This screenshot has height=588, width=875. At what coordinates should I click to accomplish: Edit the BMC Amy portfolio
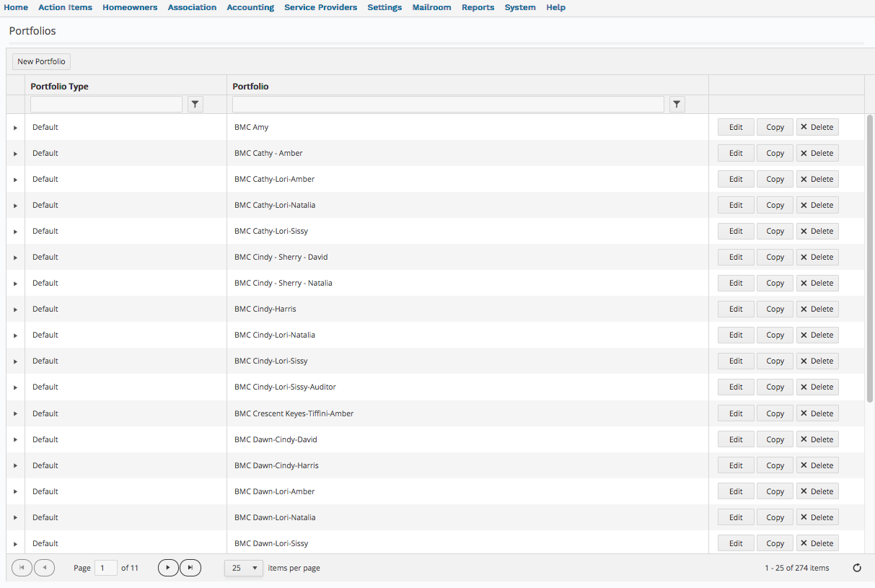pos(736,127)
